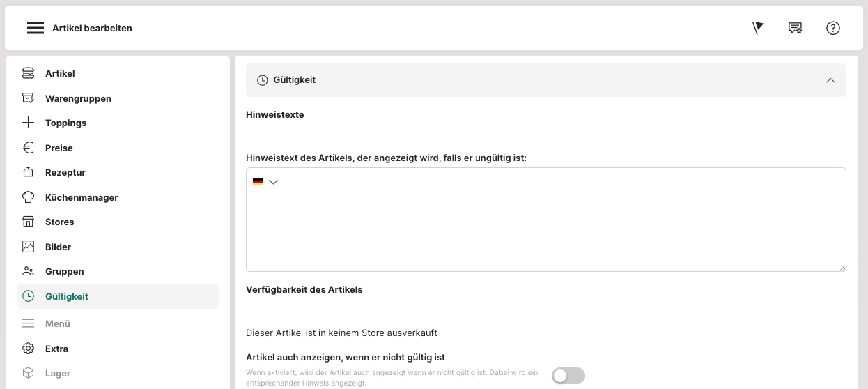
Task: Click the chef hat Küchenmanager icon
Action: point(28,197)
